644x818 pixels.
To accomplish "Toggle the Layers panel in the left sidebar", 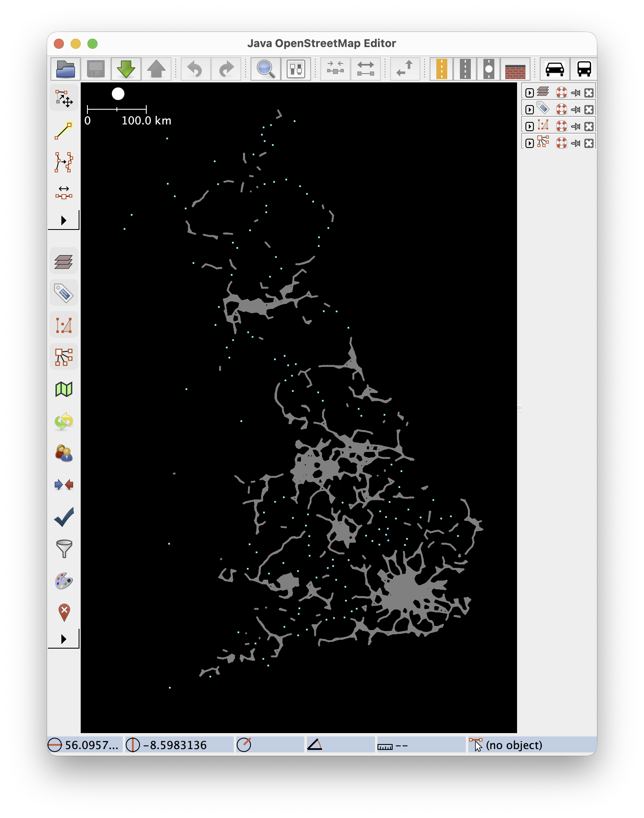I will pos(64,261).
